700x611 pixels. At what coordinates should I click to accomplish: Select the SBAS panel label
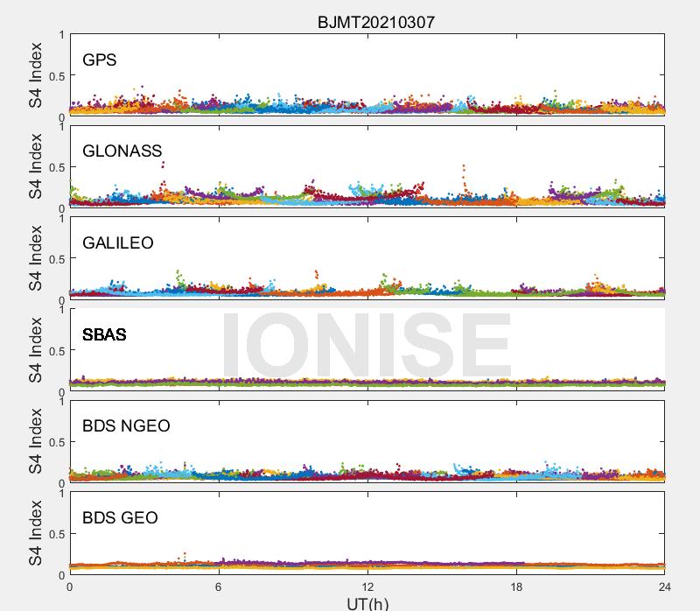(x=104, y=334)
